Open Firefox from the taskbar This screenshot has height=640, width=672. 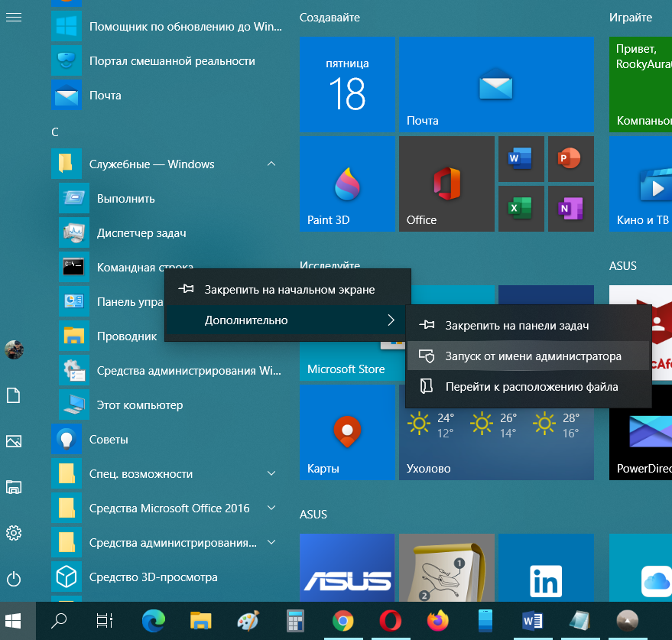pyautogui.click(x=438, y=621)
